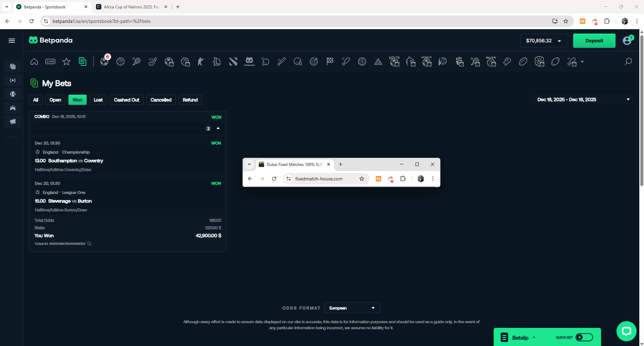Open the European odds format dropdown
The image size is (644, 346).
(352, 308)
